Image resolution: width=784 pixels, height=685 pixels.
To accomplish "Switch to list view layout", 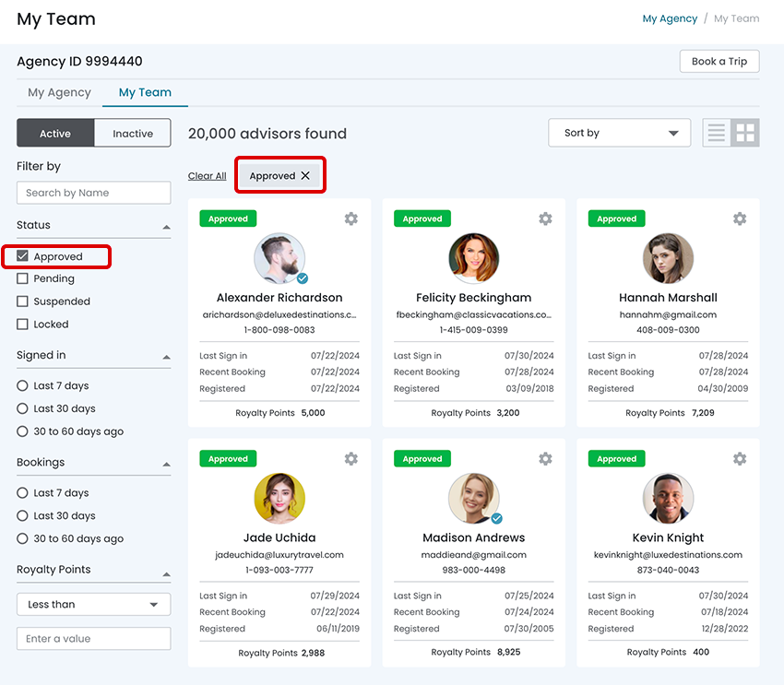I will tap(717, 133).
